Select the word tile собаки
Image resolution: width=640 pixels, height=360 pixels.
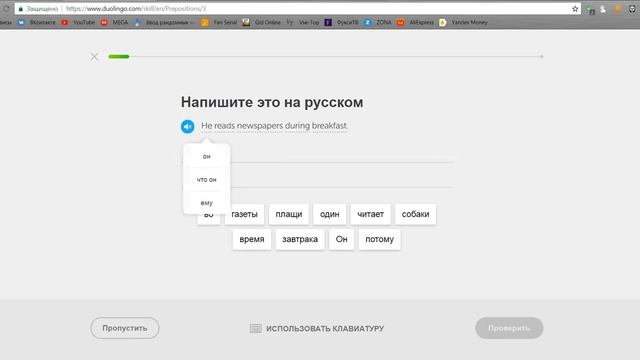click(x=416, y=214)
